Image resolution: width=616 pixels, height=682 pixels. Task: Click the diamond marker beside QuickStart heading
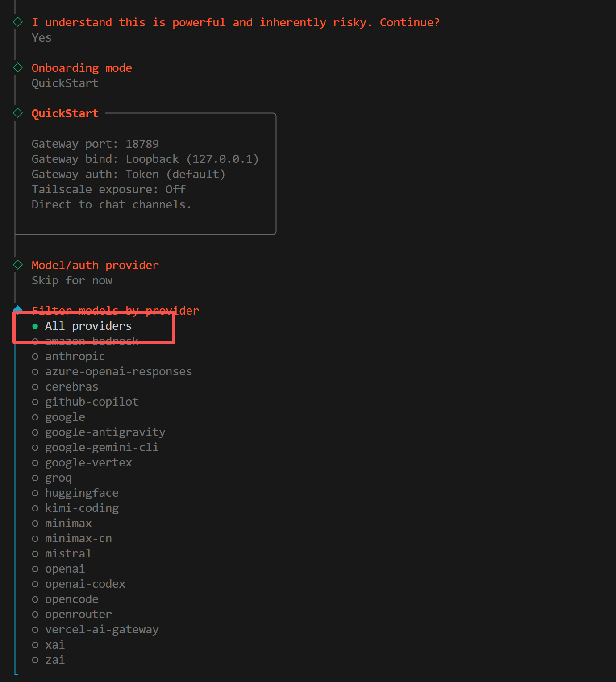[x=18, y=113]
